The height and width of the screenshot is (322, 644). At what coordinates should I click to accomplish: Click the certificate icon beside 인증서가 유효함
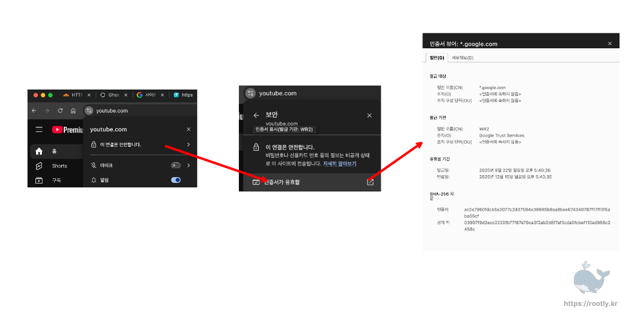[x=256, y=182]
